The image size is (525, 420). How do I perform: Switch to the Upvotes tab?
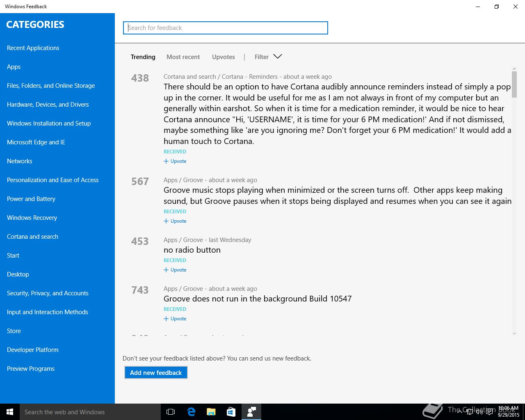(x=224, y=57)
